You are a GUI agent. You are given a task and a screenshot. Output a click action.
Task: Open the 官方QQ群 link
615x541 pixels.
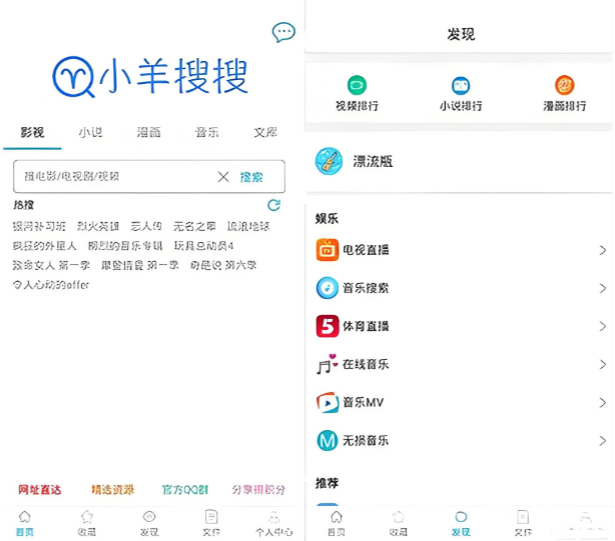pos(185,490)
